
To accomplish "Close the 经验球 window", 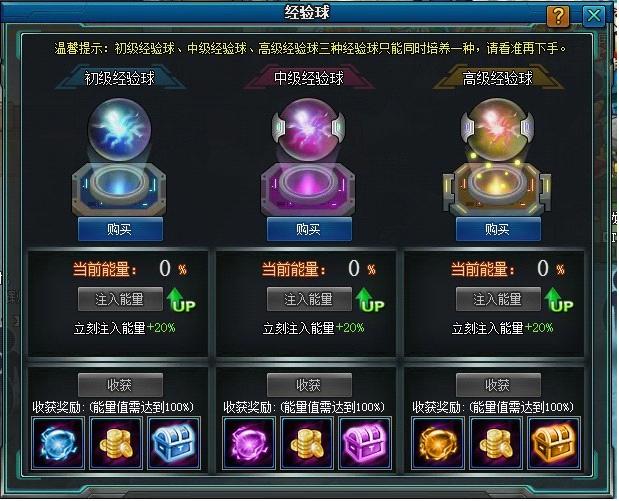I will pos(594,16).
